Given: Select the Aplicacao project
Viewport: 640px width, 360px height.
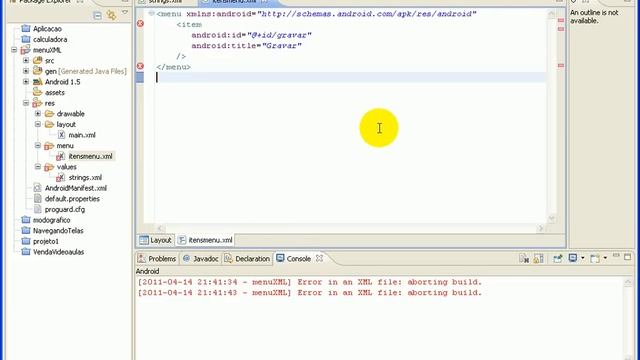Looking at the screenshot, I should pos(47,29).
